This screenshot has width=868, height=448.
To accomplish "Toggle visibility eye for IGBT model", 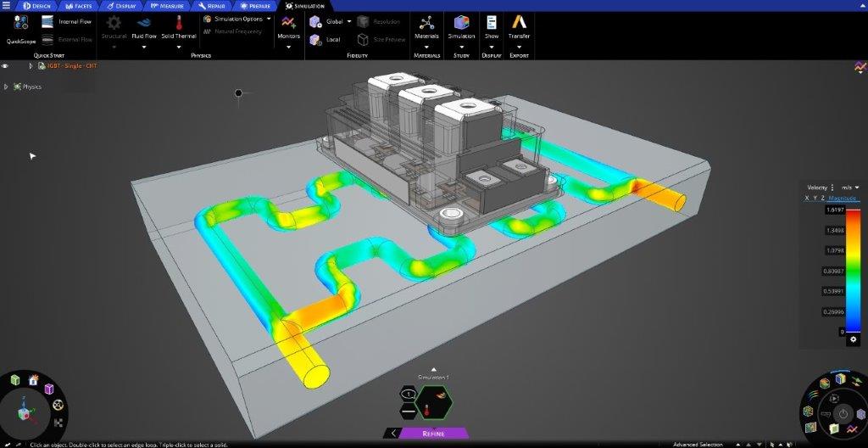I will coord(5,66).
